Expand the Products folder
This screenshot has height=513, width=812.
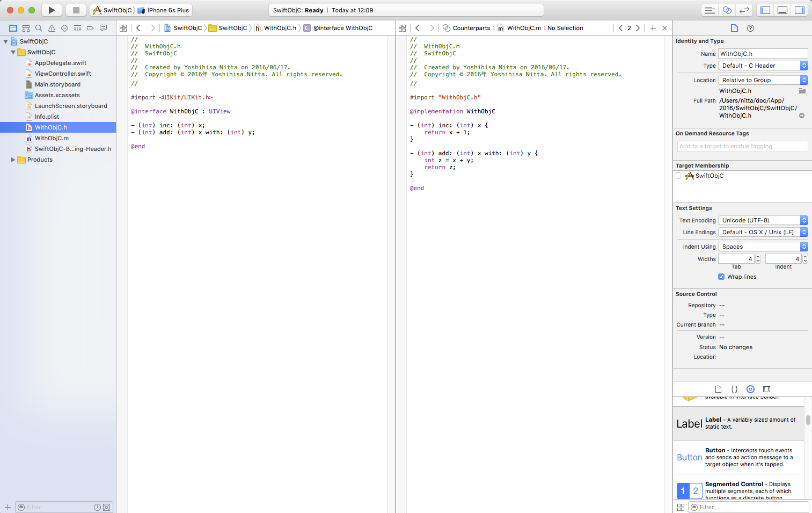click(13, 160)
